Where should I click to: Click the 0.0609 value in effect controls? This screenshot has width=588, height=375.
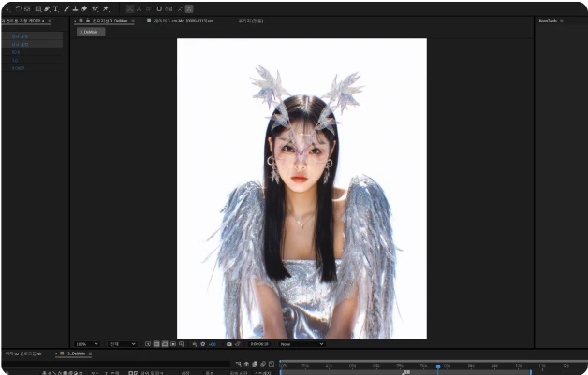[18, 68]
